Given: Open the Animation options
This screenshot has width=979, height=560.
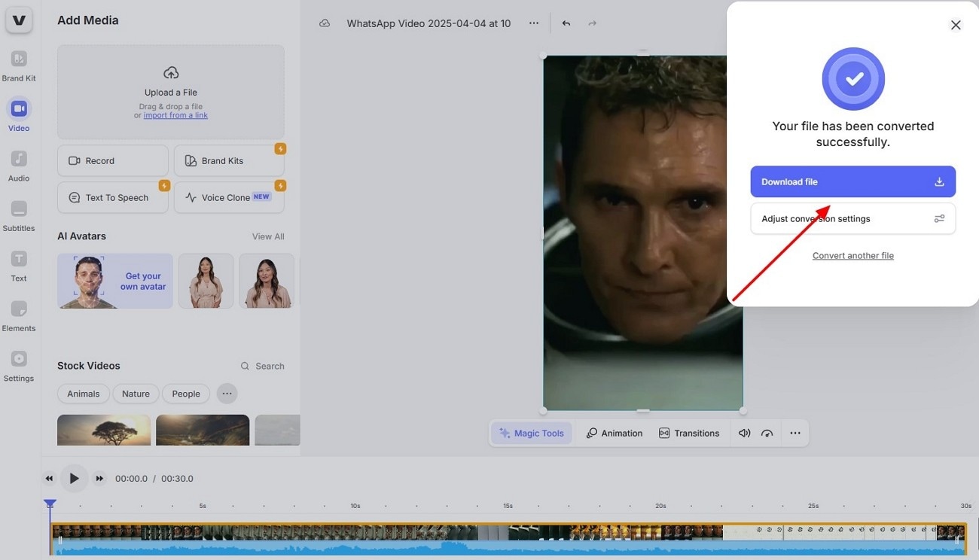Looking at the screenshot, I should click(615, 433).
